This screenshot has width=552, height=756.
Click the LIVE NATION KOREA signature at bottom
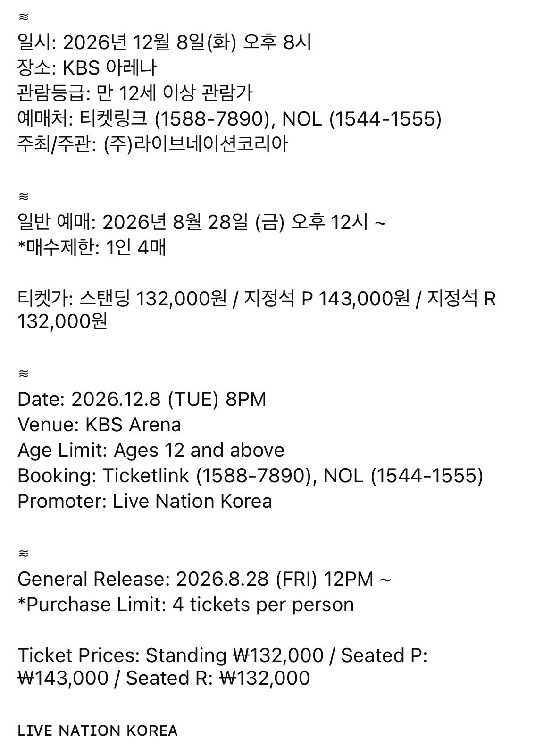98,731
